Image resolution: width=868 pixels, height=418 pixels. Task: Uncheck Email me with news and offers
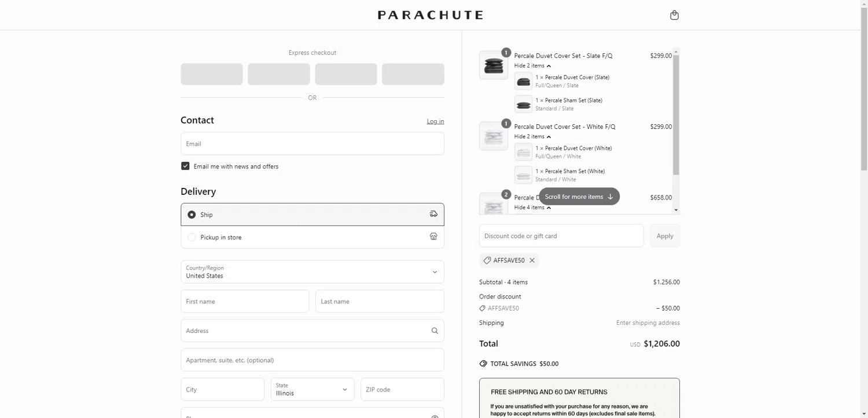pos(185,167)
